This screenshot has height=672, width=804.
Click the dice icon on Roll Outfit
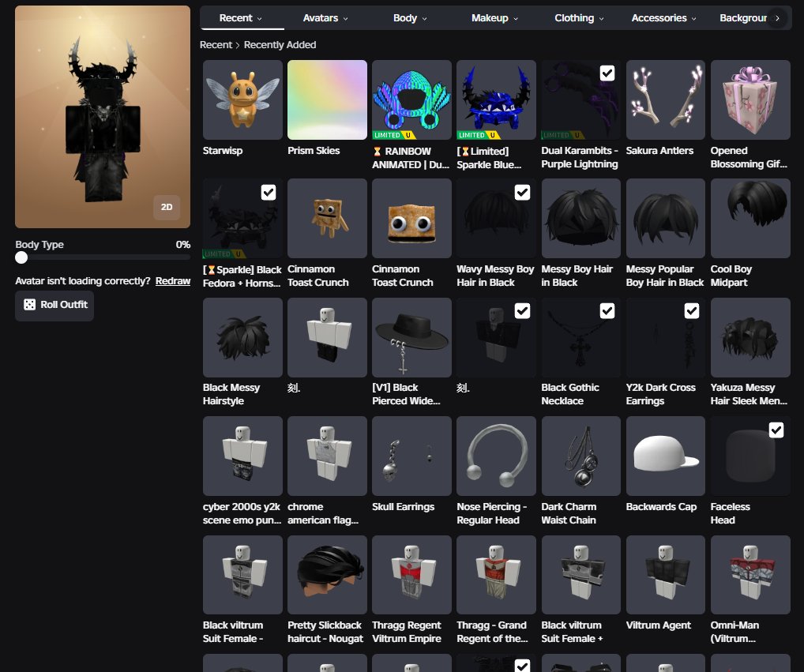[30, 305]
